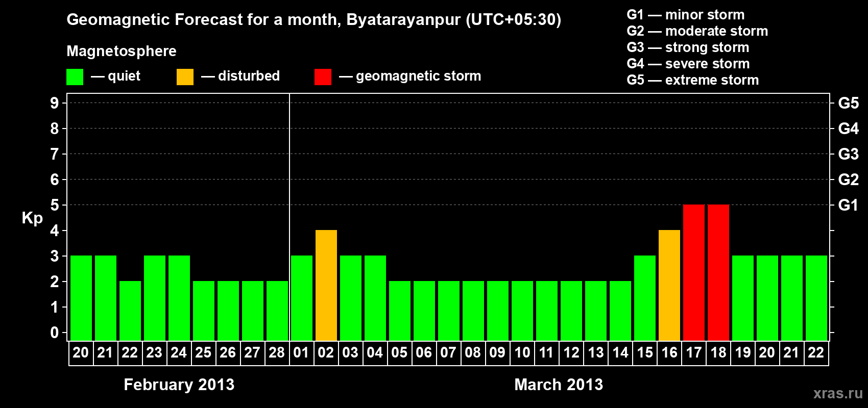868x408 pixels.
Task: Click date label 03 under March
Action: (x=350, y=353)
